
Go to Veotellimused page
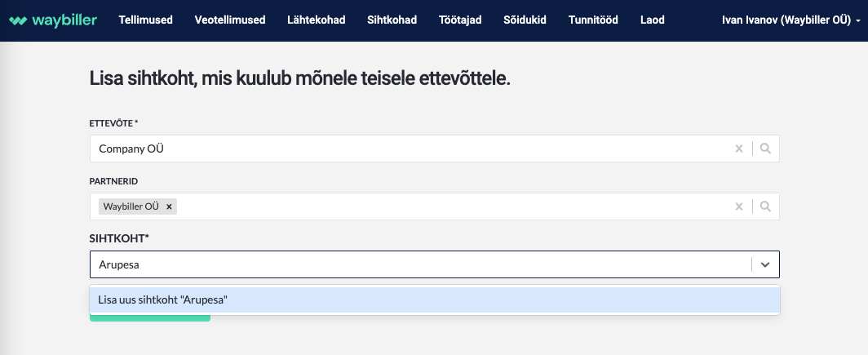230,20
